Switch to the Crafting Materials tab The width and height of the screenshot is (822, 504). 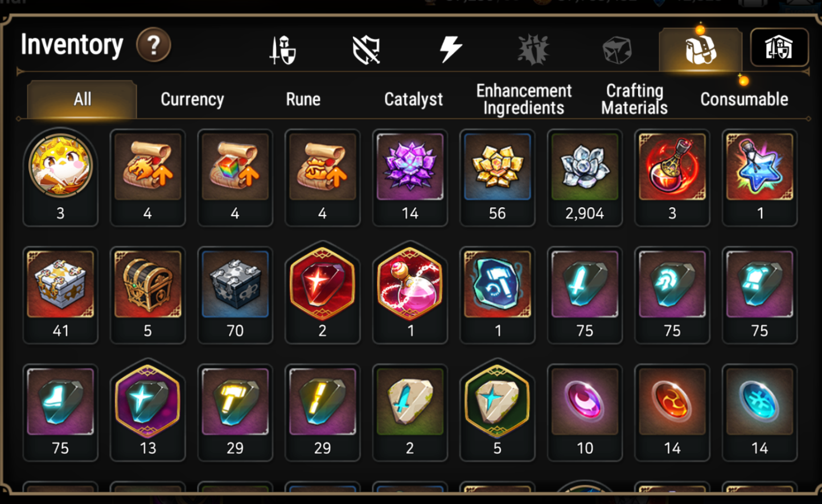(x=634, y=100)
